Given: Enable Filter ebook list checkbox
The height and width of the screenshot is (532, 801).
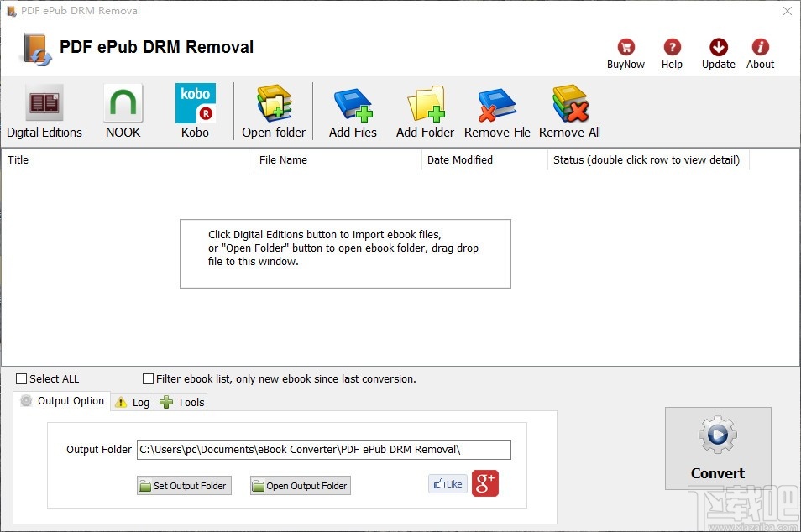Looking at the screenshot, I should click(148, 378).
